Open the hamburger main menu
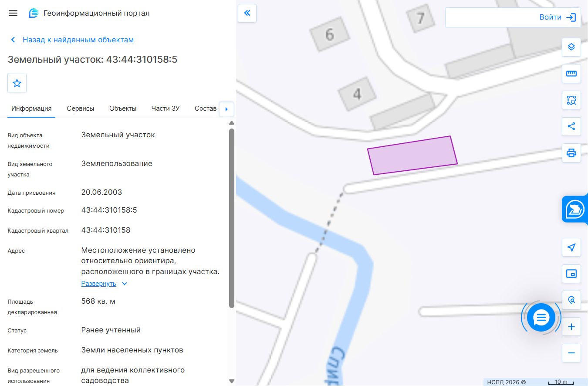The height and width of the screenshot is (386, 588). 13,13
